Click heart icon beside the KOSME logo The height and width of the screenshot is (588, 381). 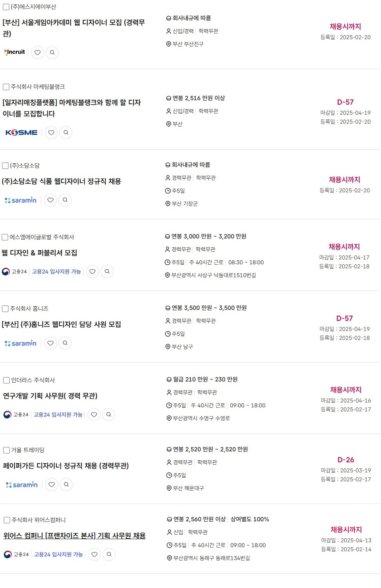[x=51, y=133]
